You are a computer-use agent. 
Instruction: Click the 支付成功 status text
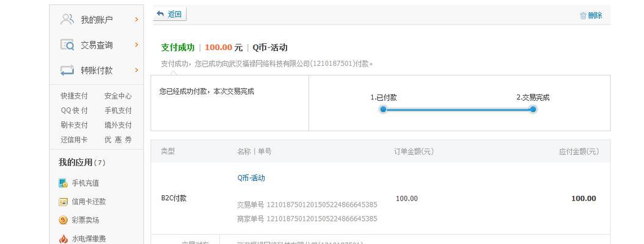tap(177, 47)
